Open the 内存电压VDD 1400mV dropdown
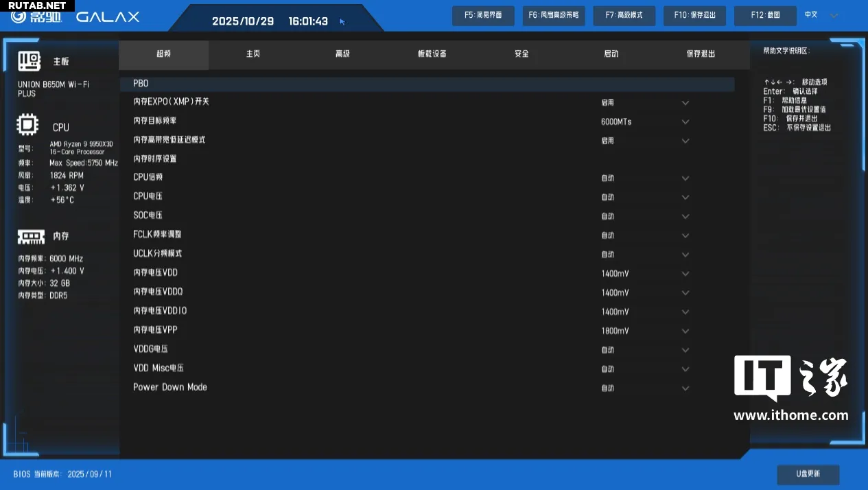This screenshot has height=490, width=868. (x=685, y=274)
